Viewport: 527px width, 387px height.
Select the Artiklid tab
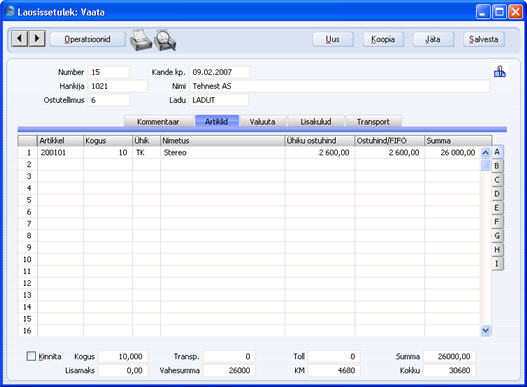[217, 121]
